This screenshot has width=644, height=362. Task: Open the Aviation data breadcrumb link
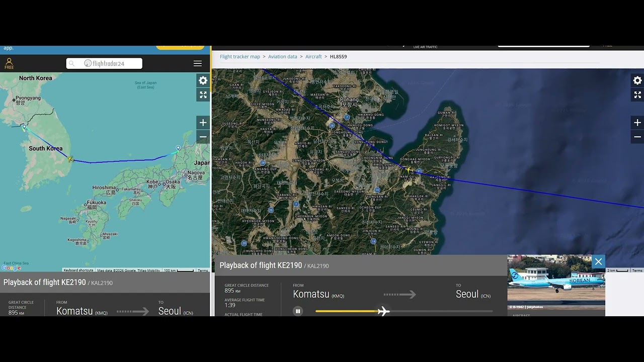click(x=283, y=57)
